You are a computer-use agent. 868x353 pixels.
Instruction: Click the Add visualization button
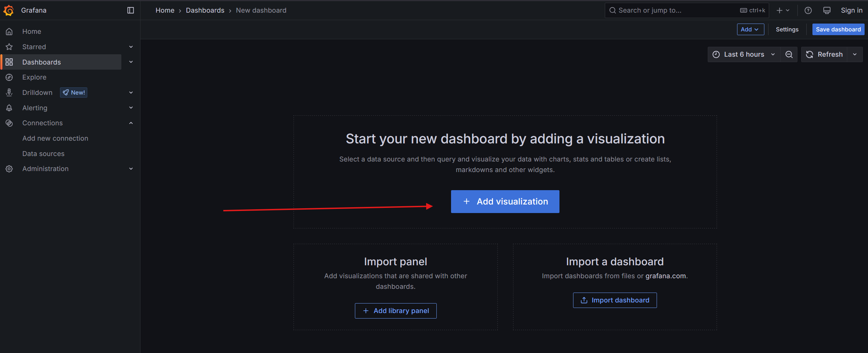505,201
